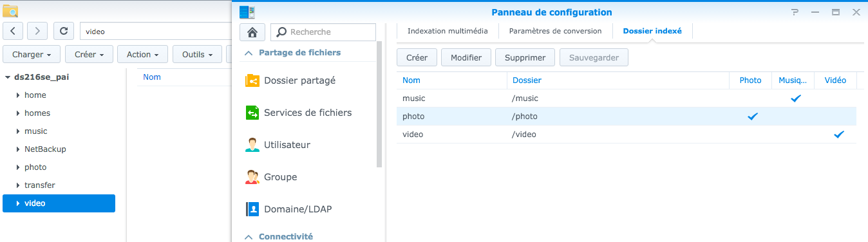The image size is (868, 242).
Task: Open the Dossier partagé settings icon
Action: [252, 81]
